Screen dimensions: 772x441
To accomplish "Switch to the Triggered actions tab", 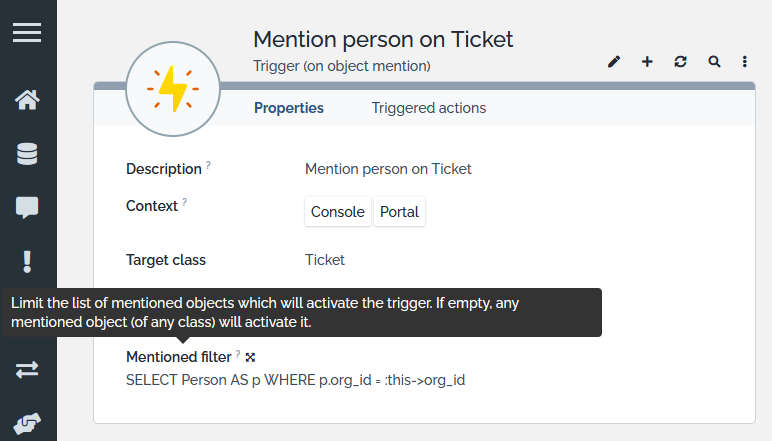I will click(x=429, y=108).
